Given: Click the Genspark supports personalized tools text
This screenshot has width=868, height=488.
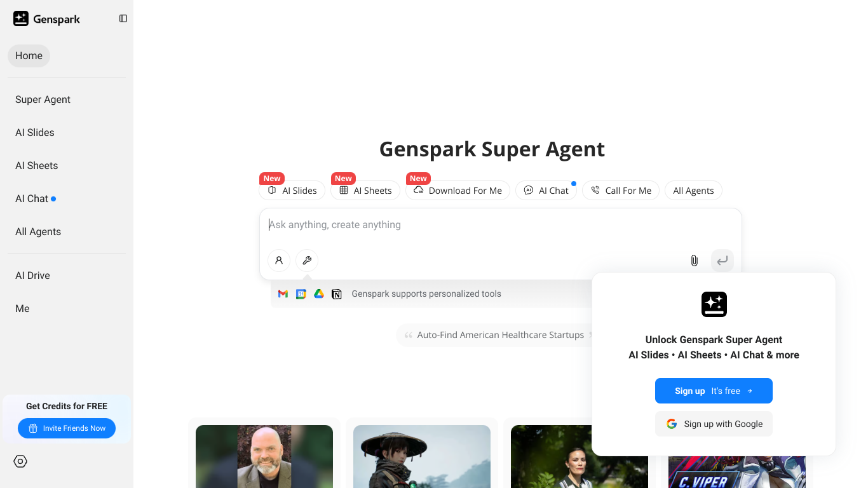Looking at the screenshot, I should [426, 294].
